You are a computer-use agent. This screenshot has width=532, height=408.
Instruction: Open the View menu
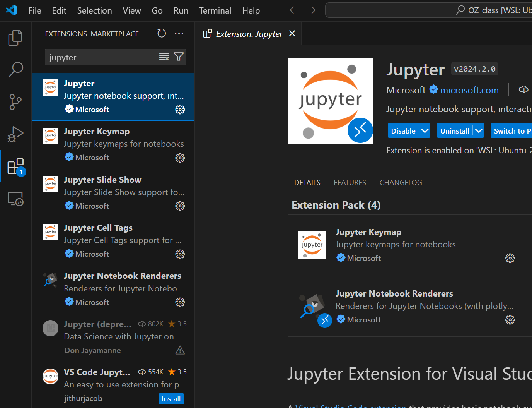point(132,10)
